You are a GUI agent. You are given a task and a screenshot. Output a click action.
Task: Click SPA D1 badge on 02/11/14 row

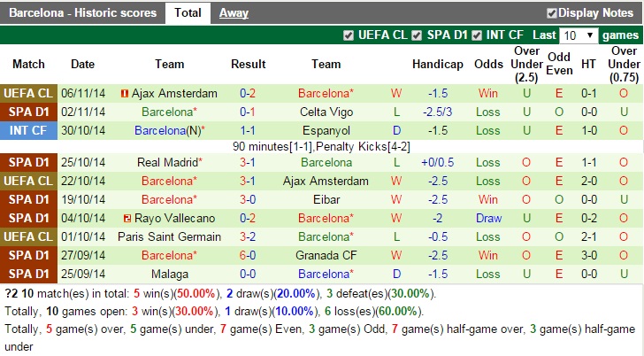pos(28,112)
